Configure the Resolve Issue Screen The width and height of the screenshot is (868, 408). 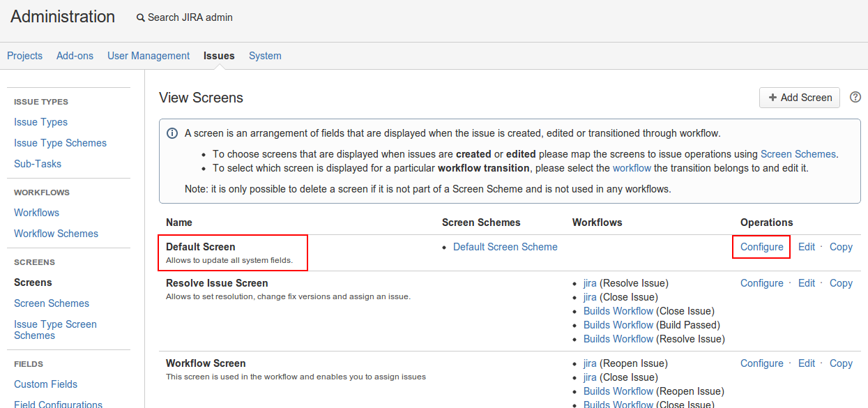[761, 283]
